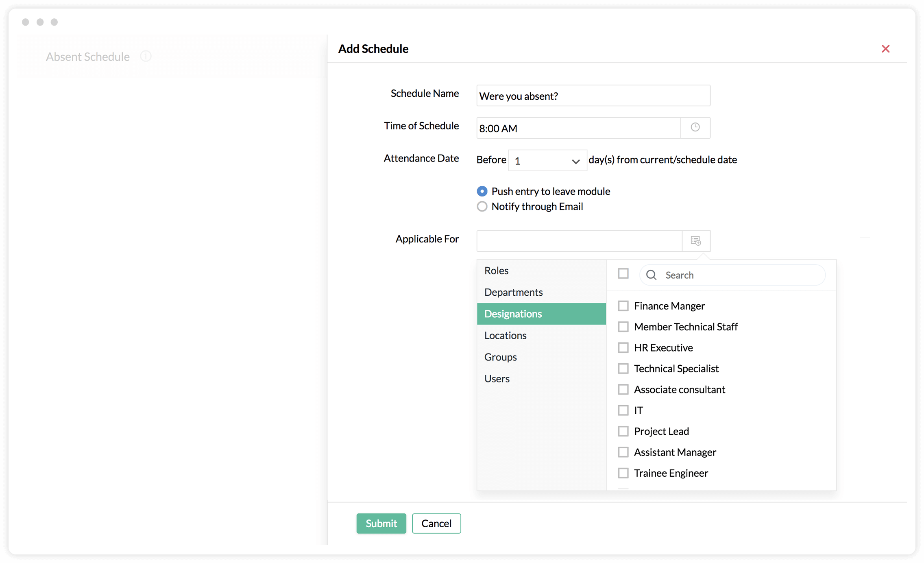Check Technical Specialist checkbox
The image size is (924, 563).
coord(623,369)
